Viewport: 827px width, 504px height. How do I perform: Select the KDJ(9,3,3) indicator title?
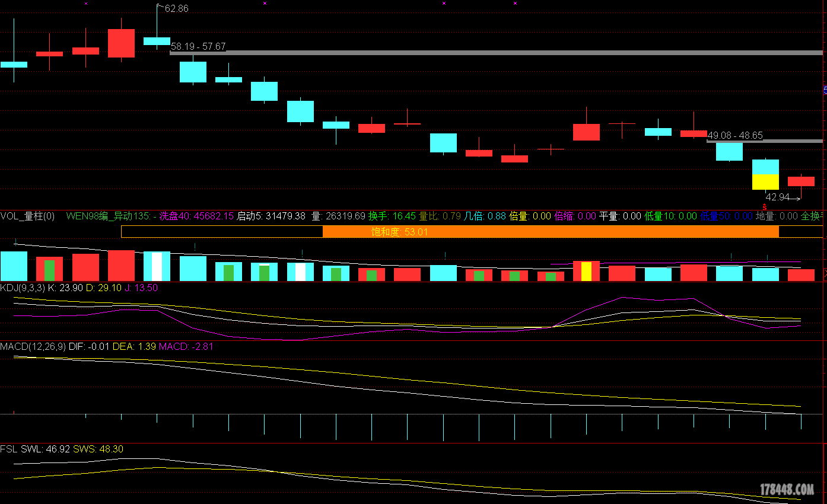pyautogui.click(x=22, y=288)
